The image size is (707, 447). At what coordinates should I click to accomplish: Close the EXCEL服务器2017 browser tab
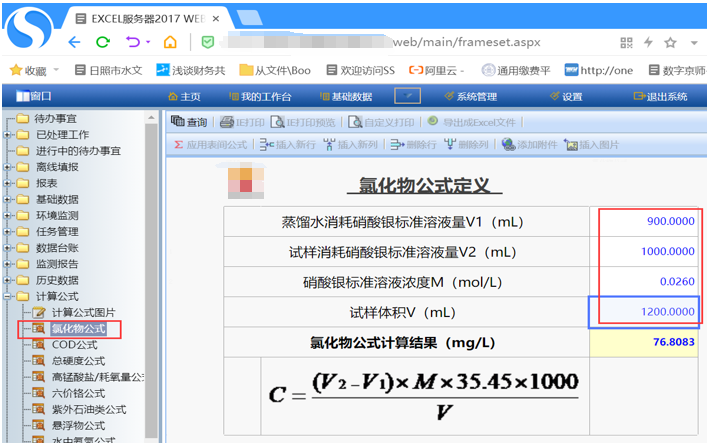pyautogui.click(x=243, y=18)
